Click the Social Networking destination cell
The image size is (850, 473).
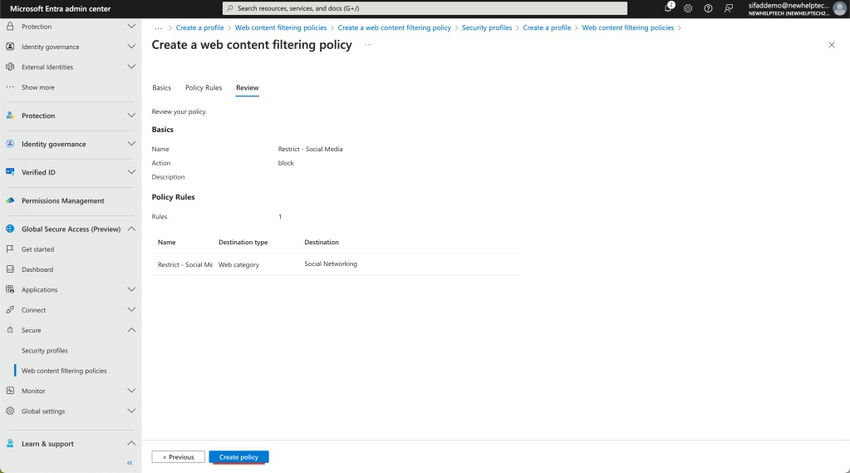pos(331,264)
